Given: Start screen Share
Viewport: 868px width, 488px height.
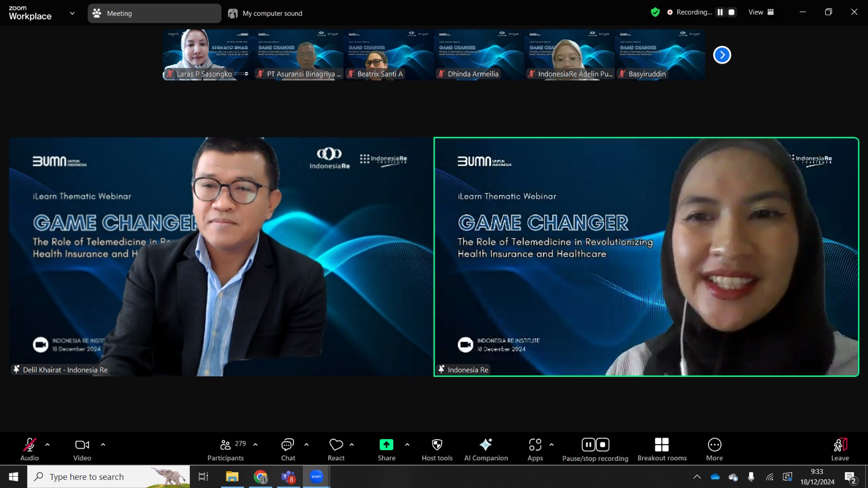Looking at the screenshot, I should click(386, 450).
